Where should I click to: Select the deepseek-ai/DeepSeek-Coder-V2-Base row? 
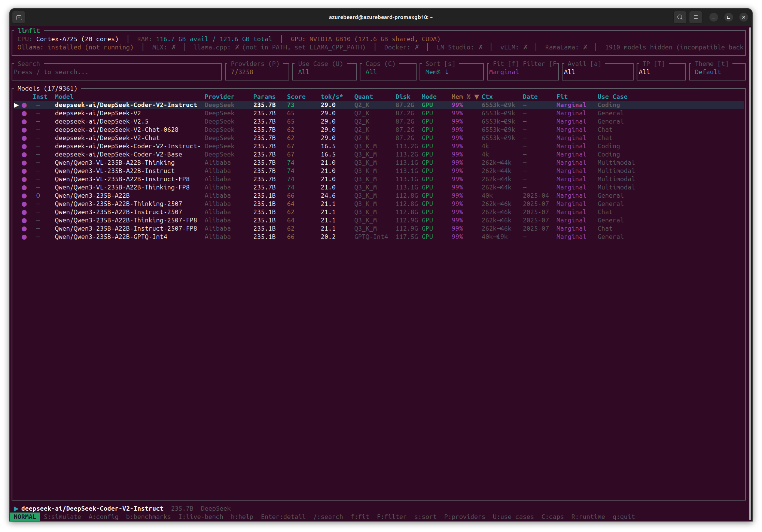point(379,155)
